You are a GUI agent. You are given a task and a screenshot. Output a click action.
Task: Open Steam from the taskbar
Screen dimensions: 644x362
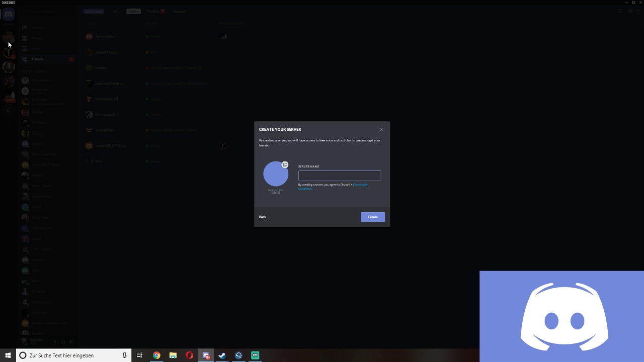[222, 355]
